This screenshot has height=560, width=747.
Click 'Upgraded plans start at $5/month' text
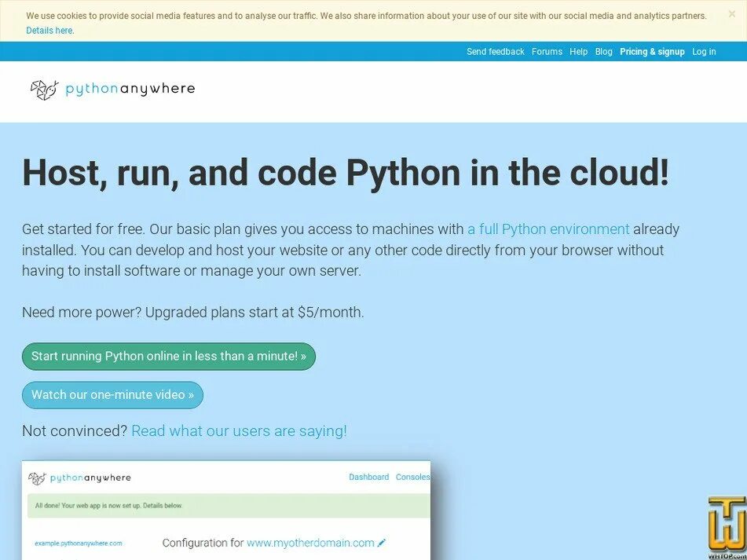[254, 313]
